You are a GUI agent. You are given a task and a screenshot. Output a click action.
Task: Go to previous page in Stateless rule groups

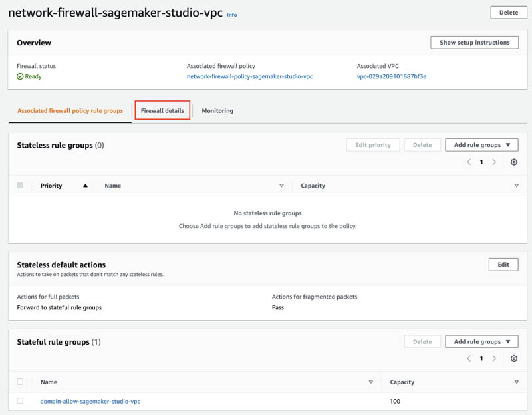click(x=469, y=162)
